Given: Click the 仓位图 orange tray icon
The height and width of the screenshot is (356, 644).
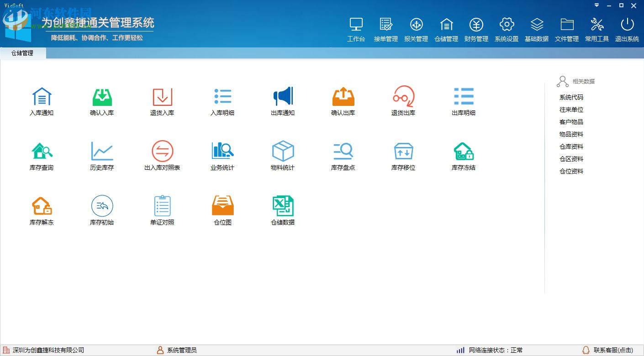Looking at the screenshot, I should pyautogui.click(x=222, y=206).
